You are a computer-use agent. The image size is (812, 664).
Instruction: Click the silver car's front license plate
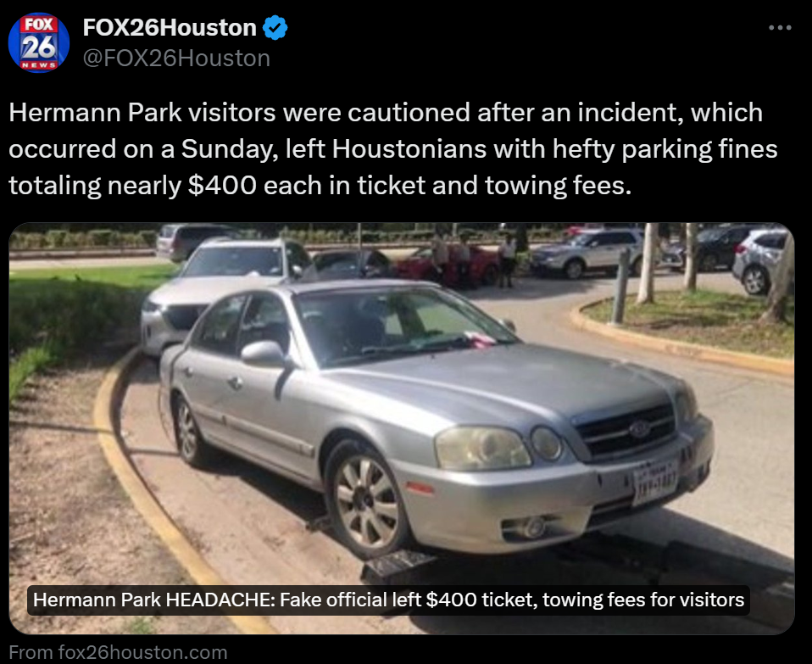click(x=655, y=483)
